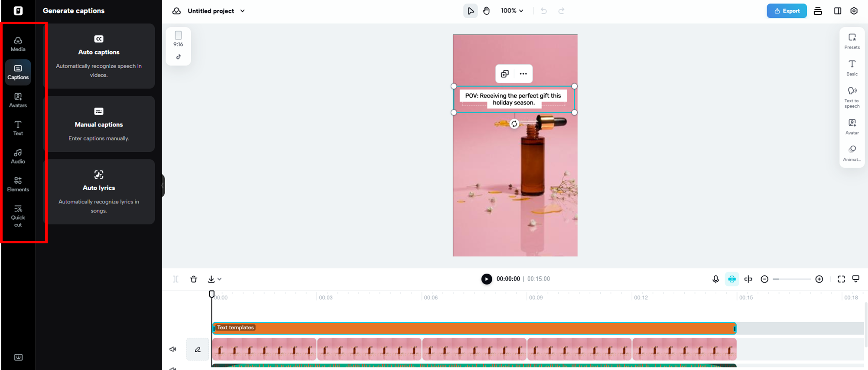Image resolution: width=868 pixels, height=370 pixels.
Task: Activate the select pointer tool
Action: click(471, 11)
